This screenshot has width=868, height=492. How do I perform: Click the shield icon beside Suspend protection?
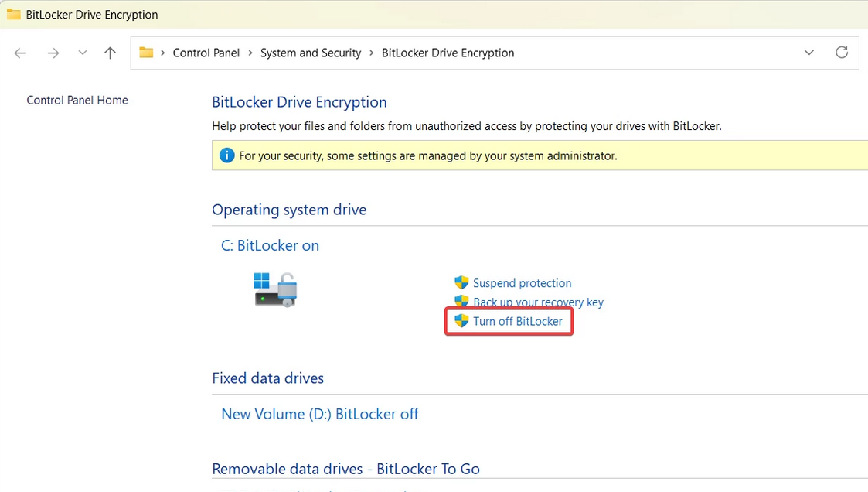[x=461, y=283]
